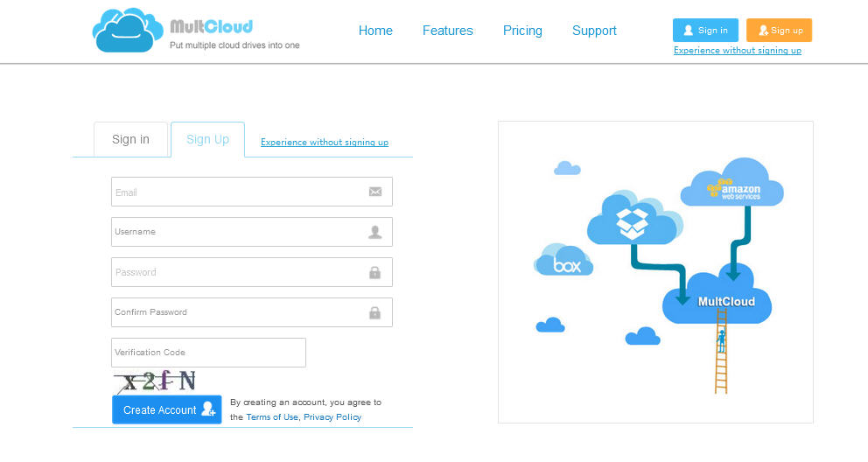Click the Amazon web services cloud
Screen dimensions: 868x462
click(731, 184)
